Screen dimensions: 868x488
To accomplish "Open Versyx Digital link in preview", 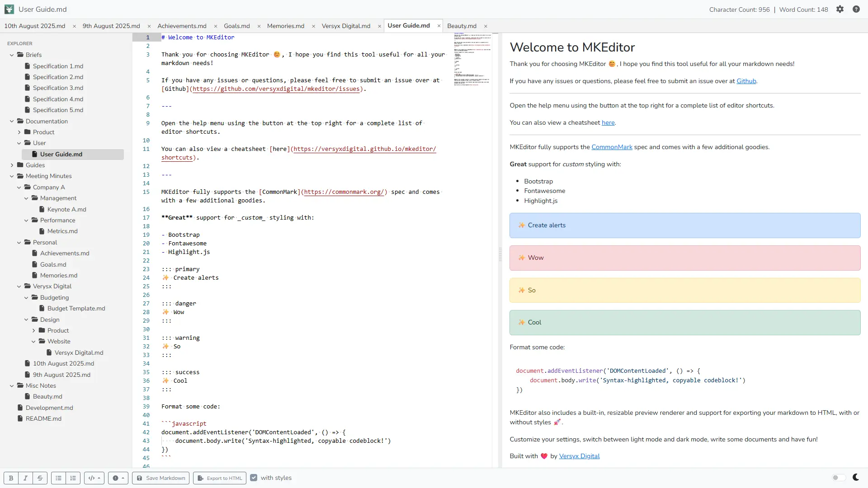I will click(579, 456).
